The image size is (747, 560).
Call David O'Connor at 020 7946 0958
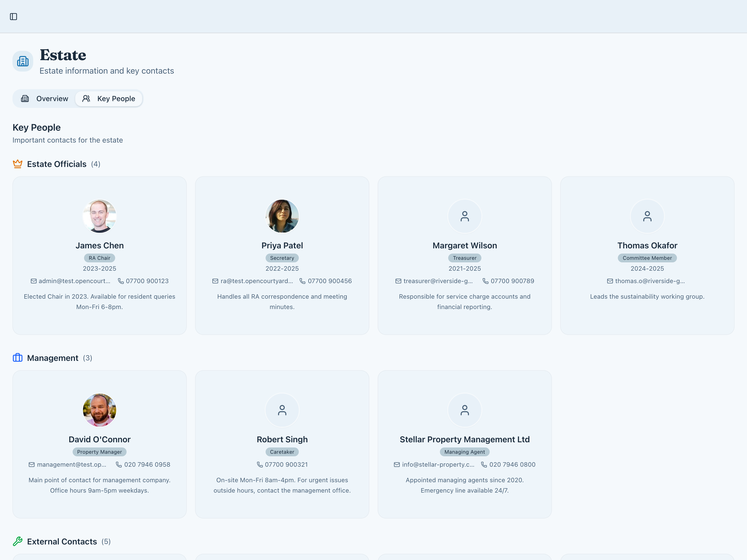pyautogui.click(x=147, y=465)
